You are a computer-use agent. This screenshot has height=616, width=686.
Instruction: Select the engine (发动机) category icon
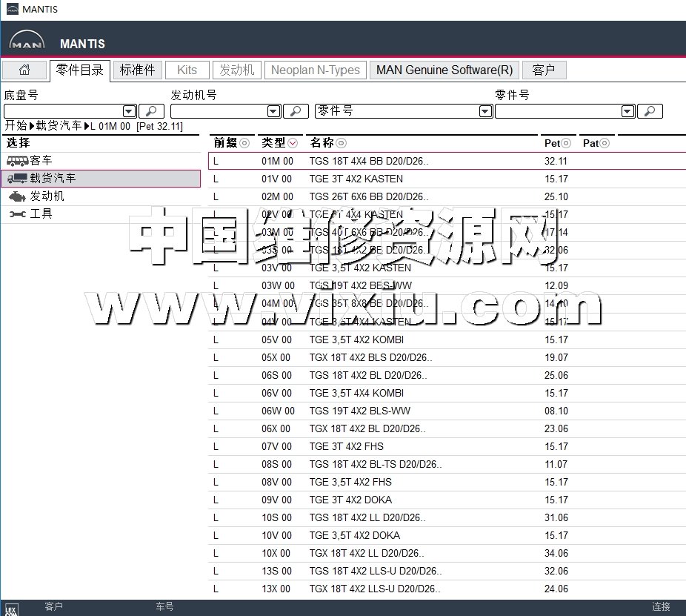(18, 196)
